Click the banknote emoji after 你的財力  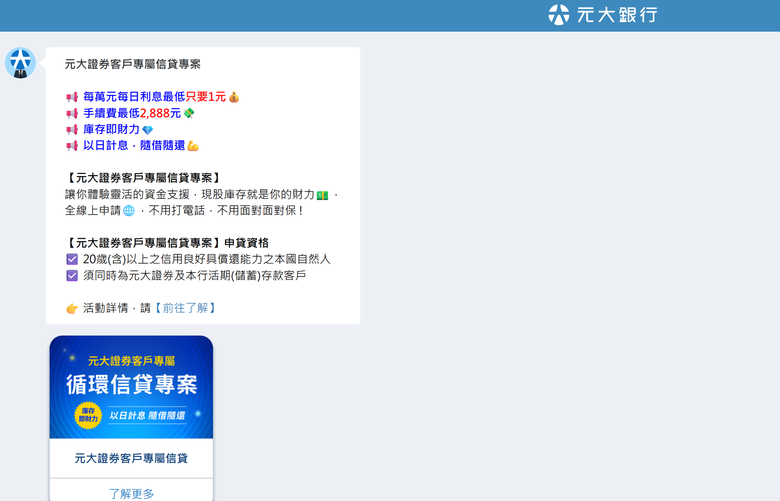pyautogui.click(x=322, y=195)
